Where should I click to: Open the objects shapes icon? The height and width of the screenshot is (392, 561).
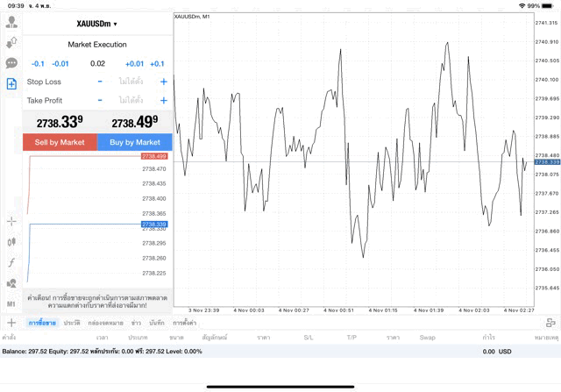point(11,283)
